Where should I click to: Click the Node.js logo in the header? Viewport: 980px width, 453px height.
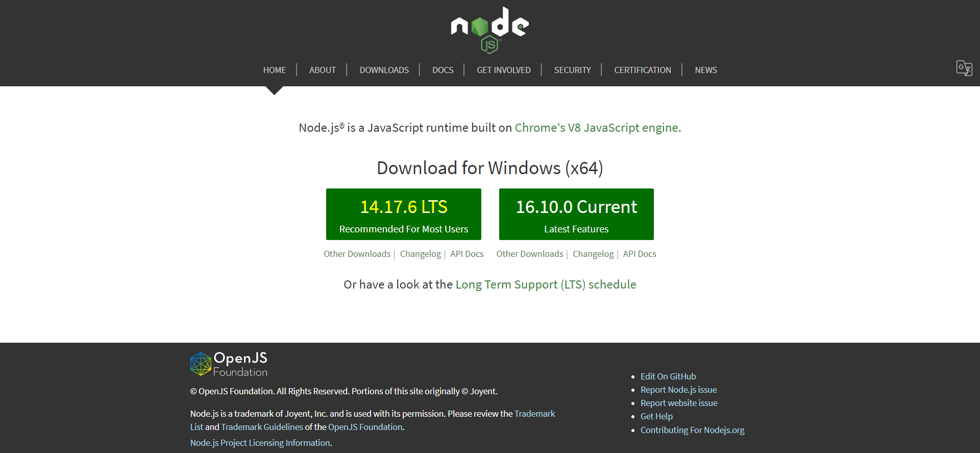(x=490, y=30)
